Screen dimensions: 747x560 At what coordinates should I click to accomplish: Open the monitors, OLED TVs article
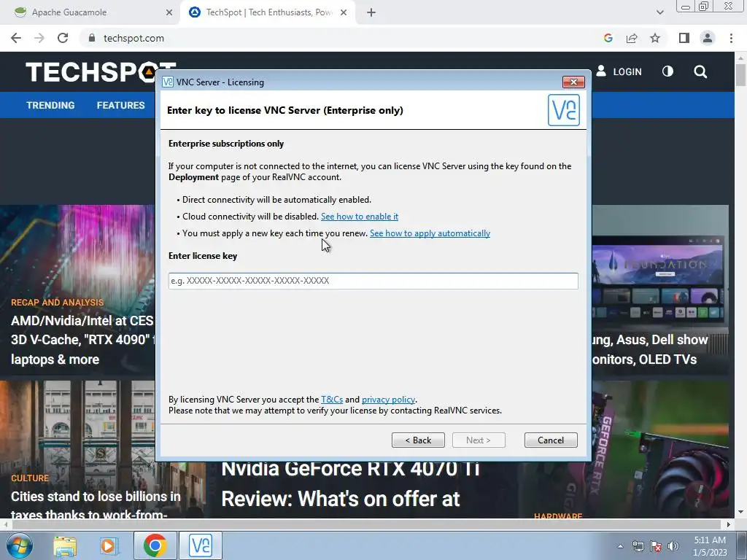pyautogui.click(x=650, y=349)
